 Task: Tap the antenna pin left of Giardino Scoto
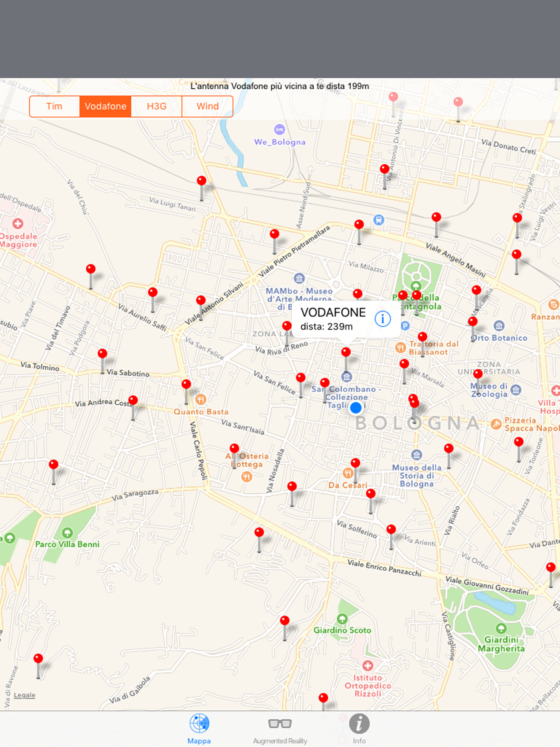point(285,628)
